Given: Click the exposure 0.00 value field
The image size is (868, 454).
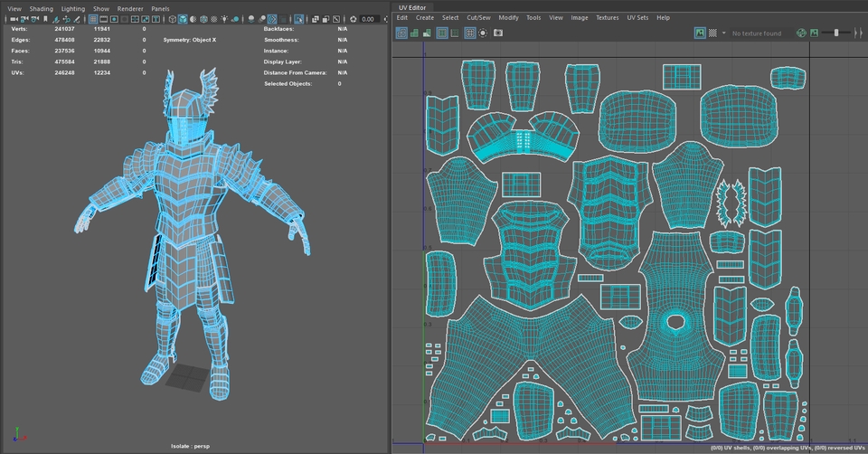Looking at the screenshot, I should click(x=369, y=19).
